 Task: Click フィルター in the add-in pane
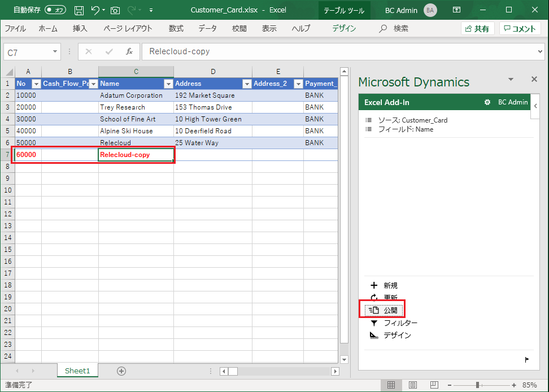(394, 323)
